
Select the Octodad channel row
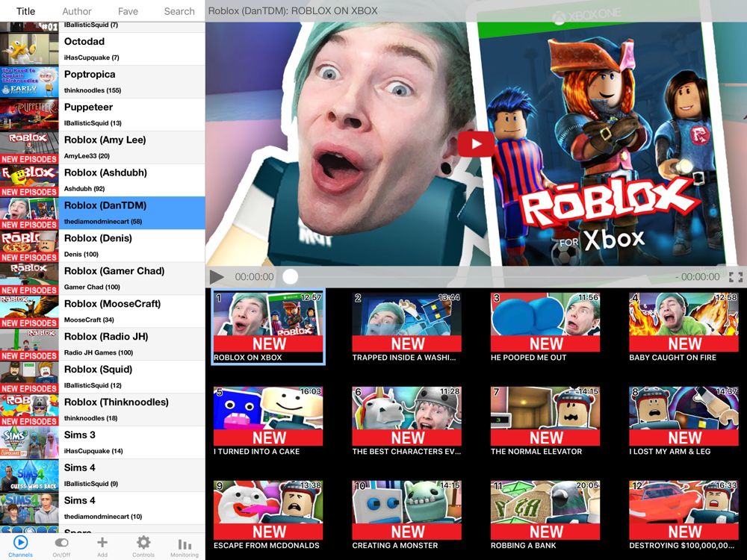coord(102,49)
